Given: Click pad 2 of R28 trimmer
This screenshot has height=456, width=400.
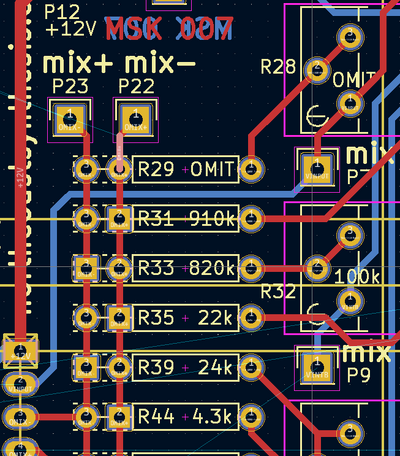Looking at the screenshot, I should coord(317,70).
